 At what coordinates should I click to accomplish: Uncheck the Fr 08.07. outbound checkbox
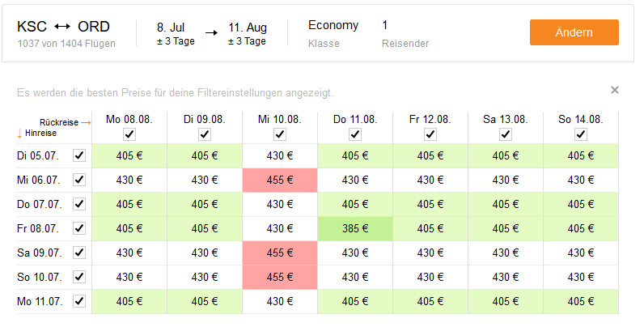pos(79,228)
